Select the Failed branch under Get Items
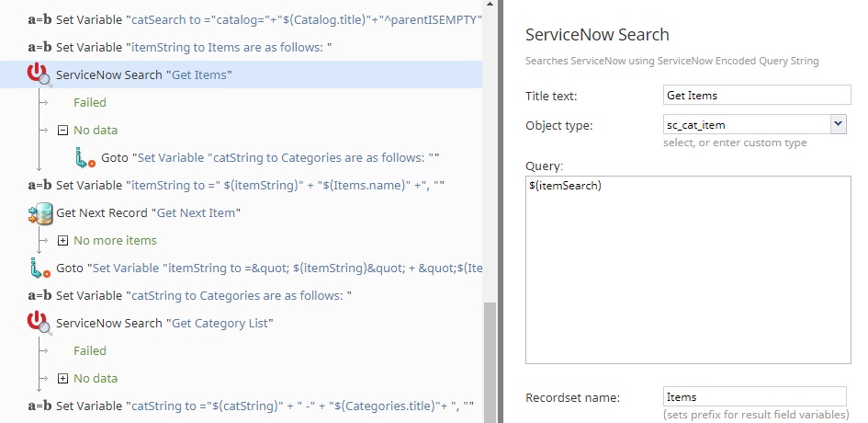Image resolution: width=868 pixels, height=423 pixels. click(90, 103)
